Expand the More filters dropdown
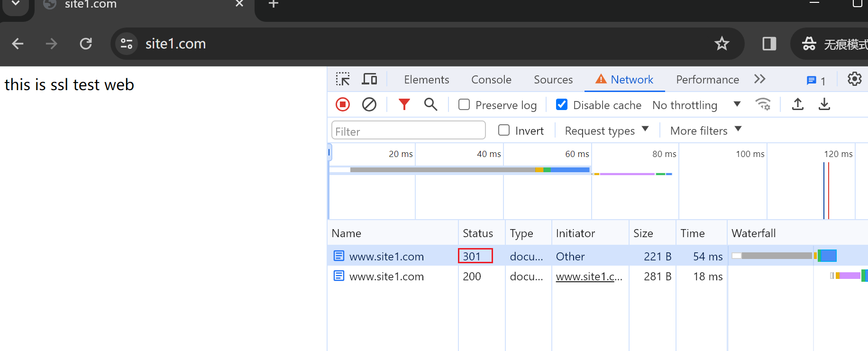The image size is (868, 351). pyautogui.click(x=705, y=130)
